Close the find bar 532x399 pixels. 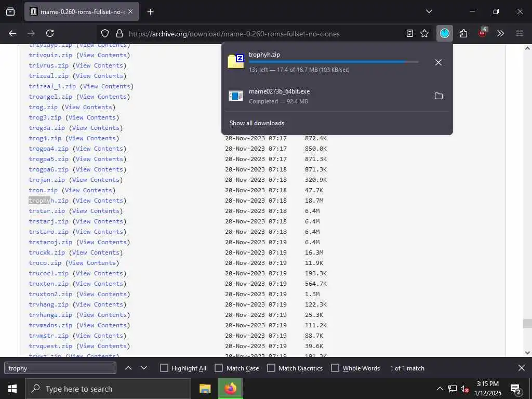[x=522, y=368]
